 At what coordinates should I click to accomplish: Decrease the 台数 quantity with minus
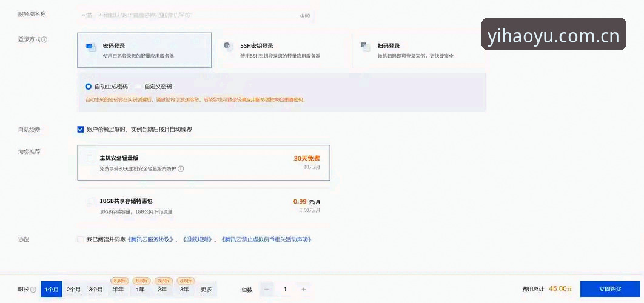pyautogui.click(x=267, y=290)
